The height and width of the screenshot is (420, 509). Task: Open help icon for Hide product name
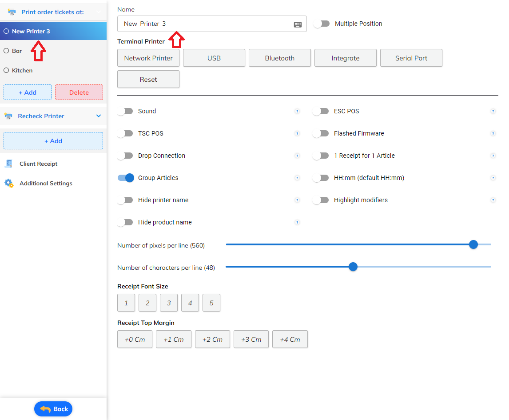click(x=297, y=223)
